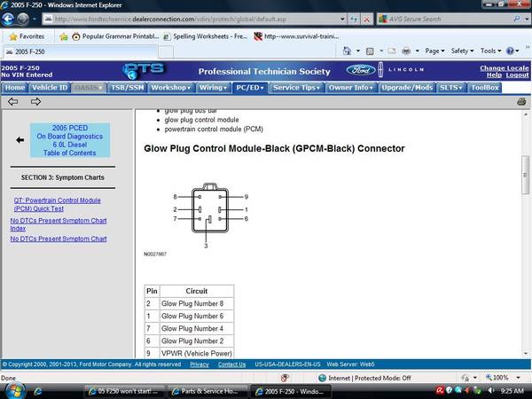Viewport: 532px width, 399px height.
Task: Expand the Service Tips menu
Action: tap(296, 88)
